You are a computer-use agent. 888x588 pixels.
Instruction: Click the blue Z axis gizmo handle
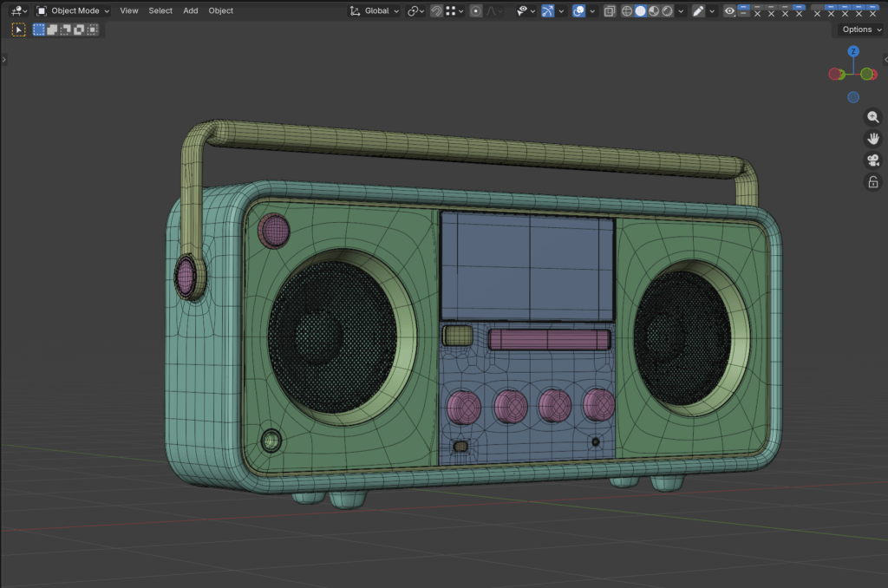[x=853, y=52]
